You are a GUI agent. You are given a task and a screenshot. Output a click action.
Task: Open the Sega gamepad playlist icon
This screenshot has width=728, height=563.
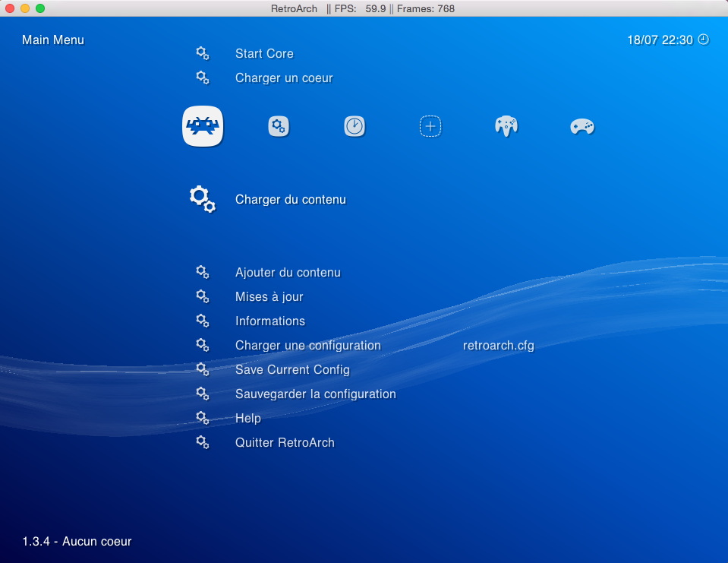582,126
